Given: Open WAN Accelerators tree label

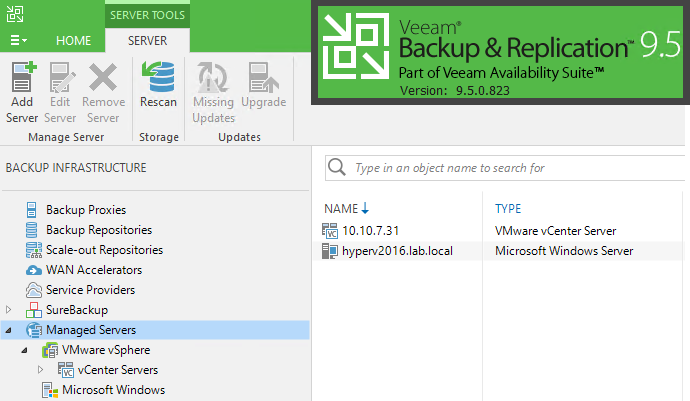Looking at the screenshot, I should [94, 270].
